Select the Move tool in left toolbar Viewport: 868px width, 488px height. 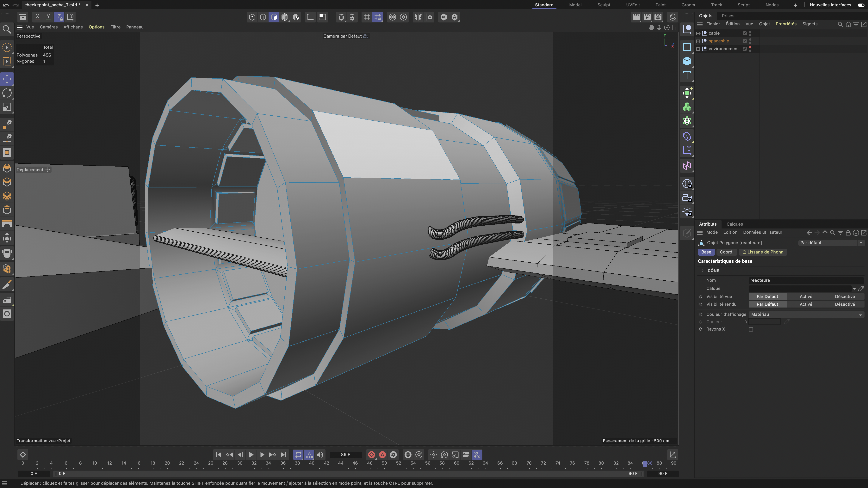7,79
